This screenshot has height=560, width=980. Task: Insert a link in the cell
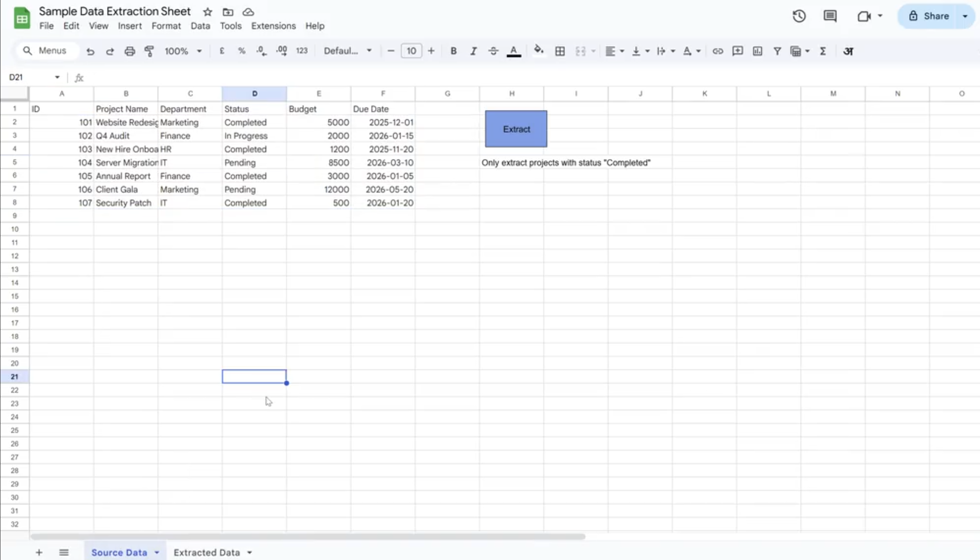click(x=717, y=51)
